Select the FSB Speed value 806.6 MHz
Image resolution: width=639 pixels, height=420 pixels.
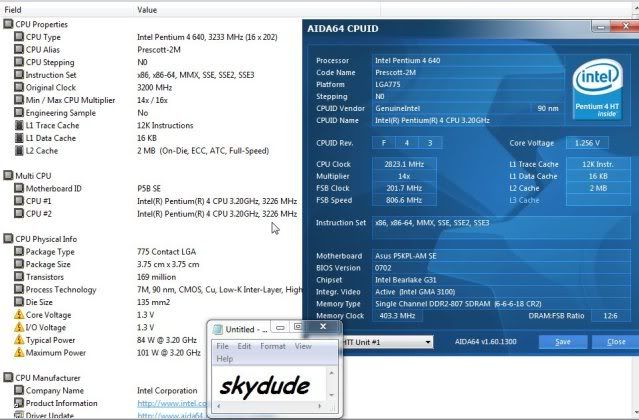pyautogui.click(x=404, y=200)
